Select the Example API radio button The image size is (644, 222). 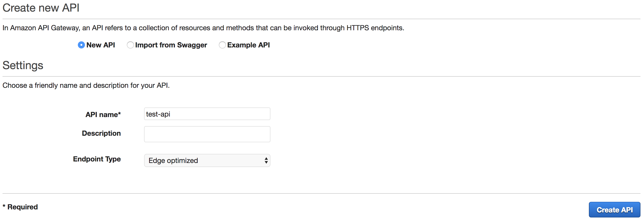222,45
